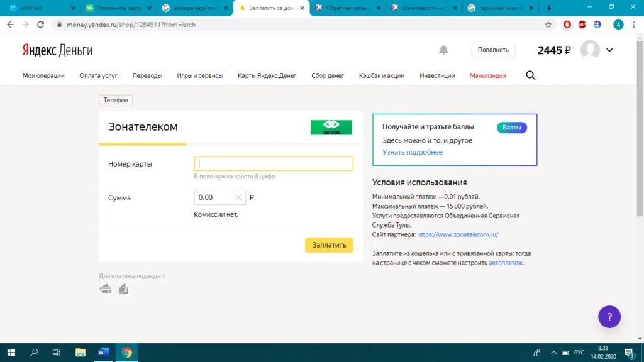Focus the Номер карты input field

tap(274, 163)
